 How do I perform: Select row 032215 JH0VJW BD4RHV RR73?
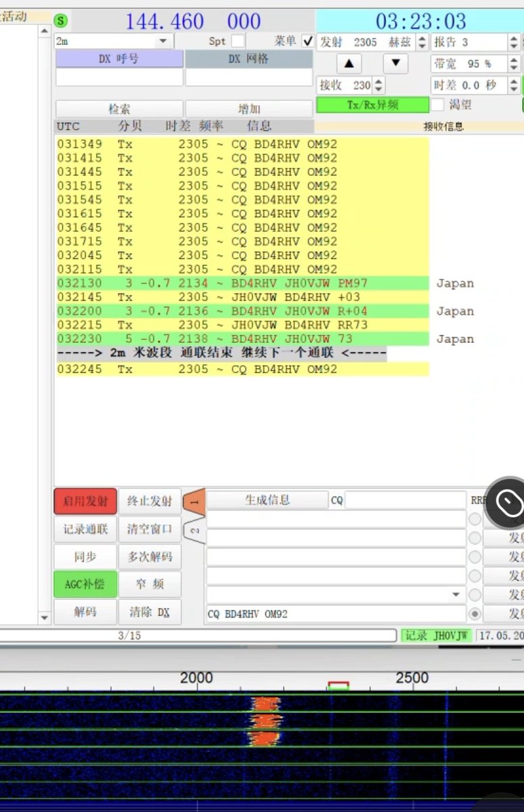point(242,325)
